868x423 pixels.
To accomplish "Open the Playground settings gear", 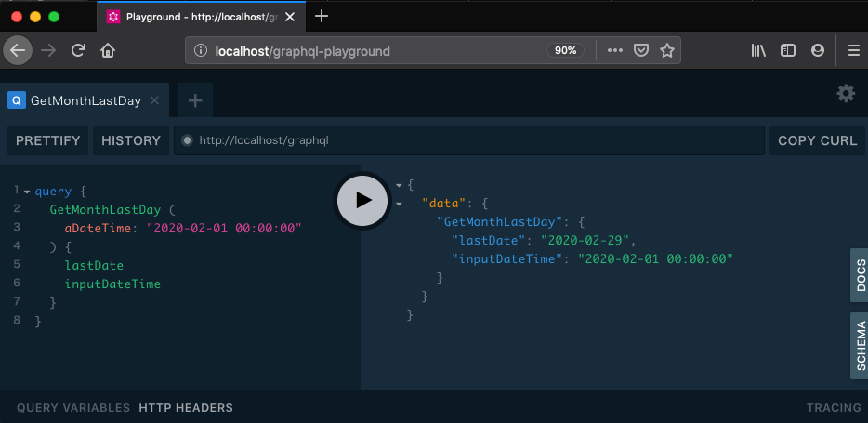I will (845, 93).
